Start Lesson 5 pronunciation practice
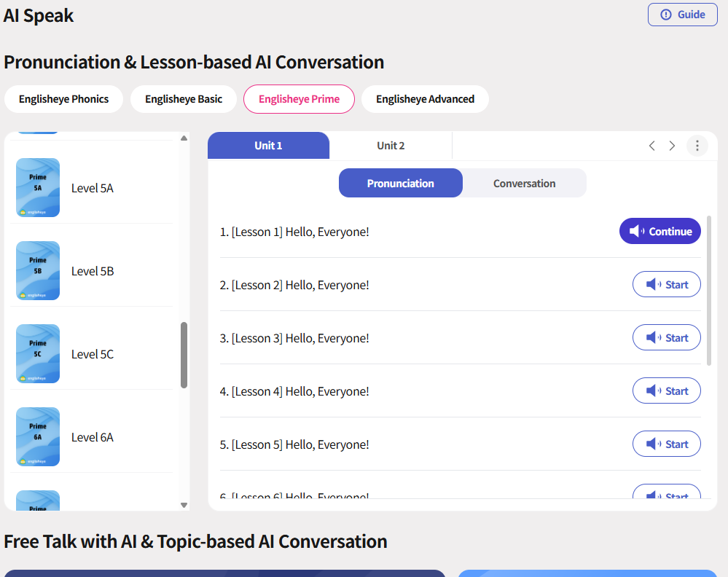Viewport: 728px width, 577px height. coord(666,444)
